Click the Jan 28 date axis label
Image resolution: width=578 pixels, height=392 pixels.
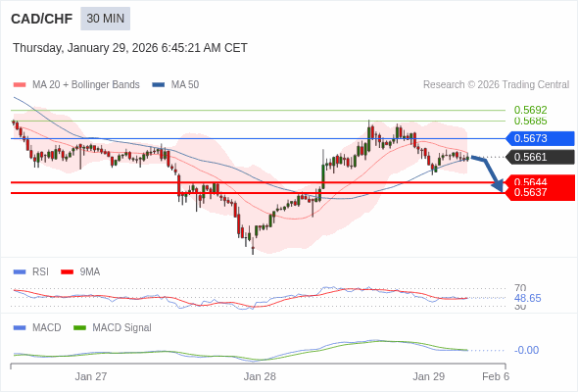[260, 376]
